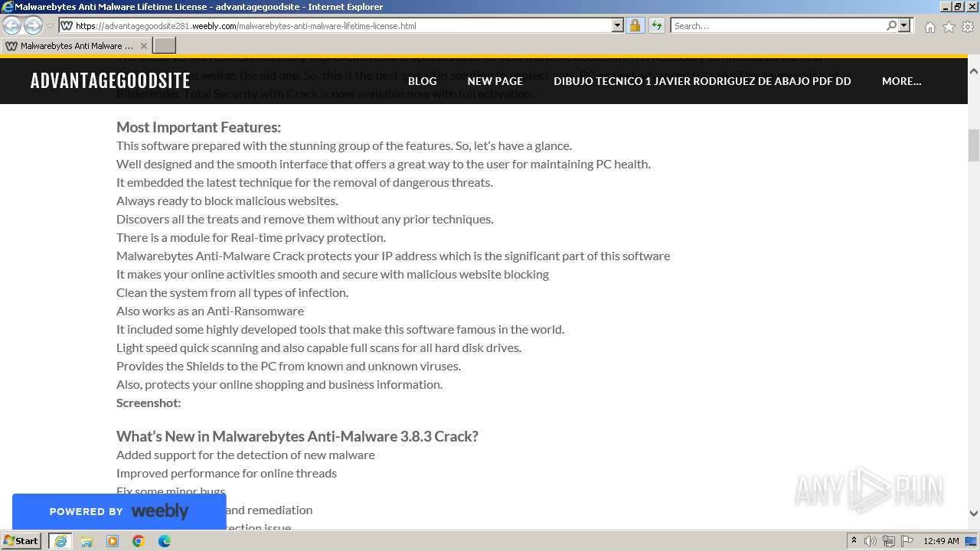Image resolution: width=980 pixels, height=551 pixels.
Task: Open the media player taskbar icon
Action: (113, 541)
